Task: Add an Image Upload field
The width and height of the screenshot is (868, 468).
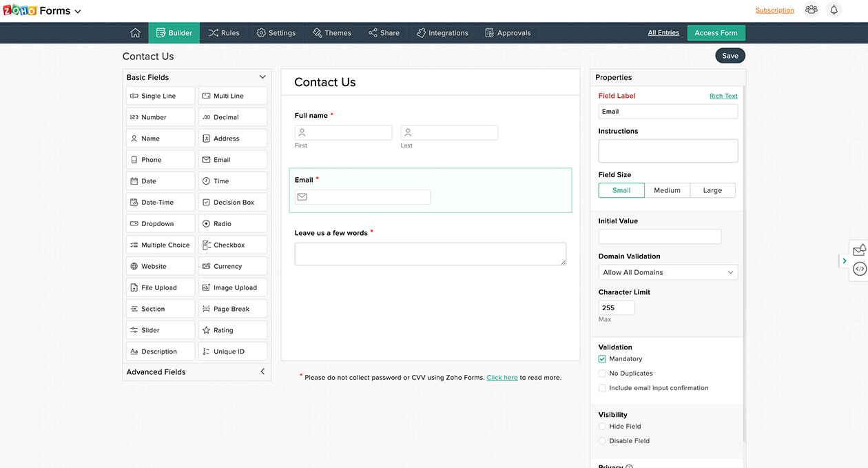Action: pos(233,287)
